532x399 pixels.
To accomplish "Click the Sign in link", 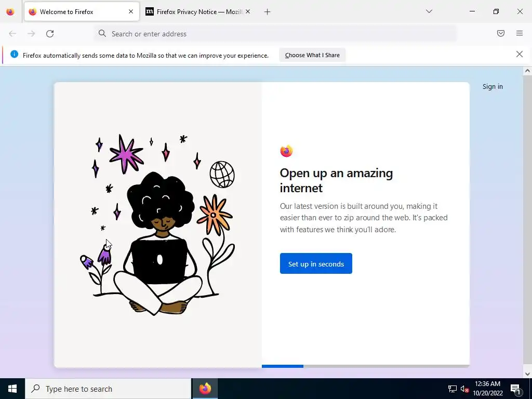I will [x=493, y=87].
